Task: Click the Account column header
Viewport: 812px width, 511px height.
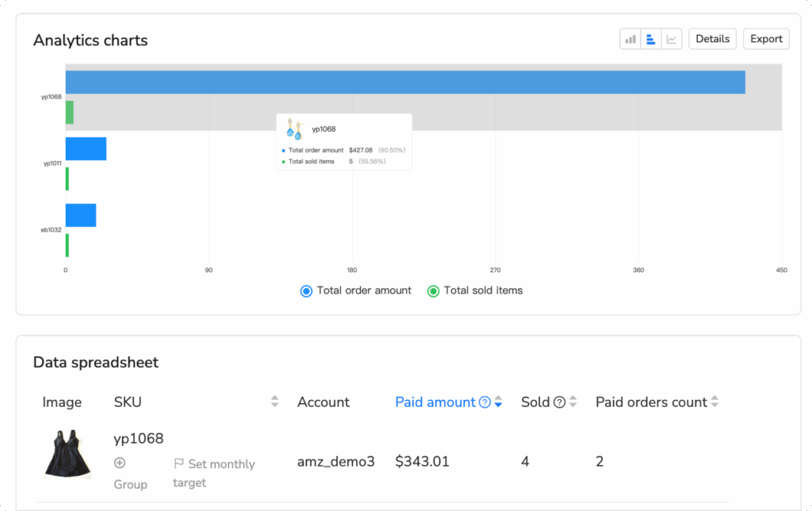Action: tap(323, 402)
